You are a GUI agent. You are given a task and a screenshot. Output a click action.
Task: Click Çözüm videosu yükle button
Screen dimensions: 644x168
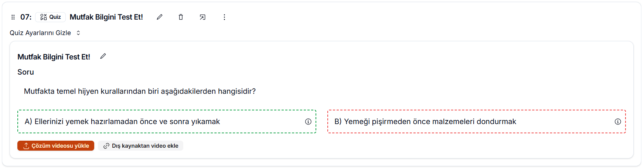(56, 146)
